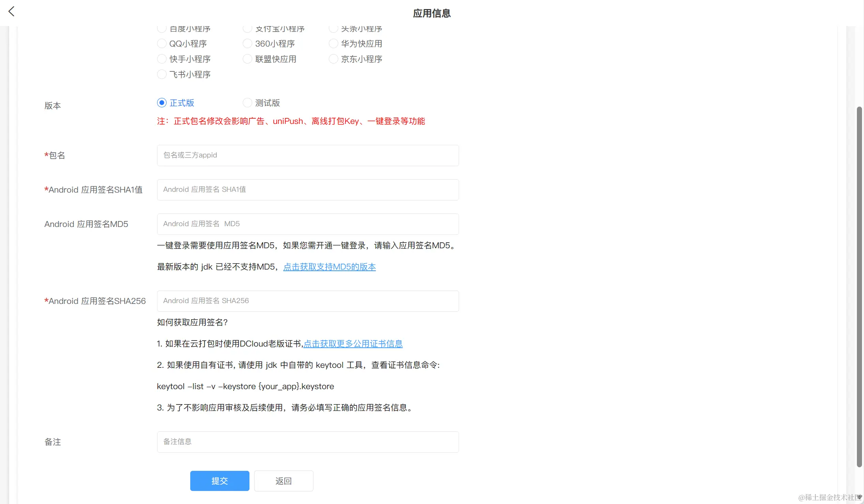Click the Android SHA1 signature field
Viewport: 864px width, 504px height.
pyautogui.click(x=307, y=189)
